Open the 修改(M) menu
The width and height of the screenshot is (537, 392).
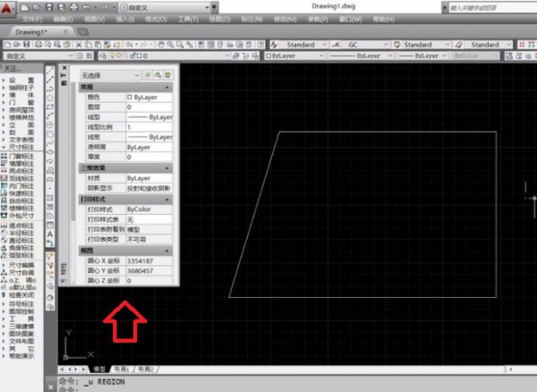[285, 19]
